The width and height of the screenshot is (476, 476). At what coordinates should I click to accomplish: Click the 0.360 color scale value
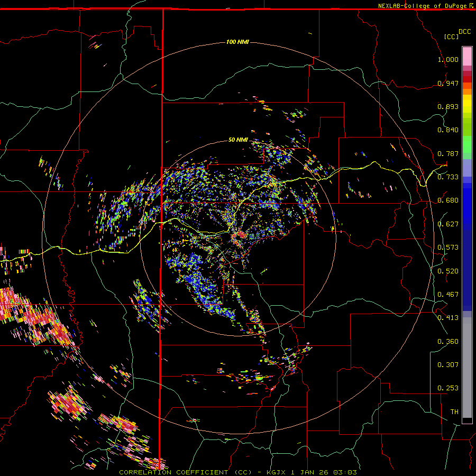click(448, 342)
